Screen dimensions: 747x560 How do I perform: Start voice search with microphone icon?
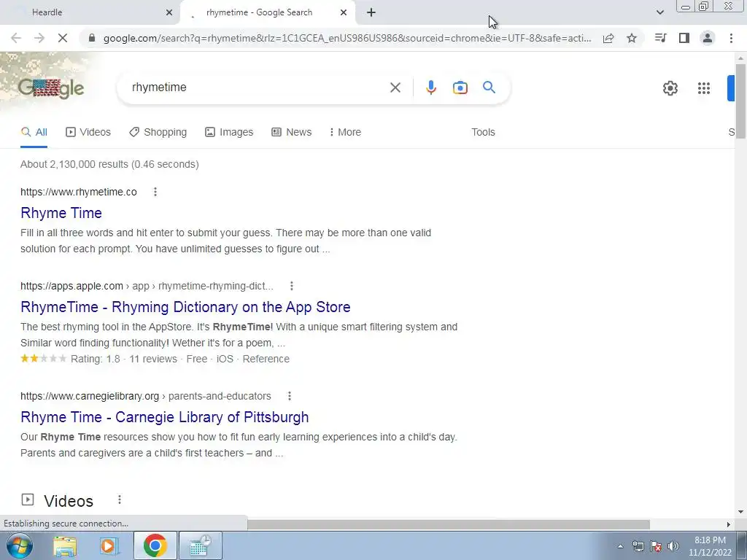430,87
